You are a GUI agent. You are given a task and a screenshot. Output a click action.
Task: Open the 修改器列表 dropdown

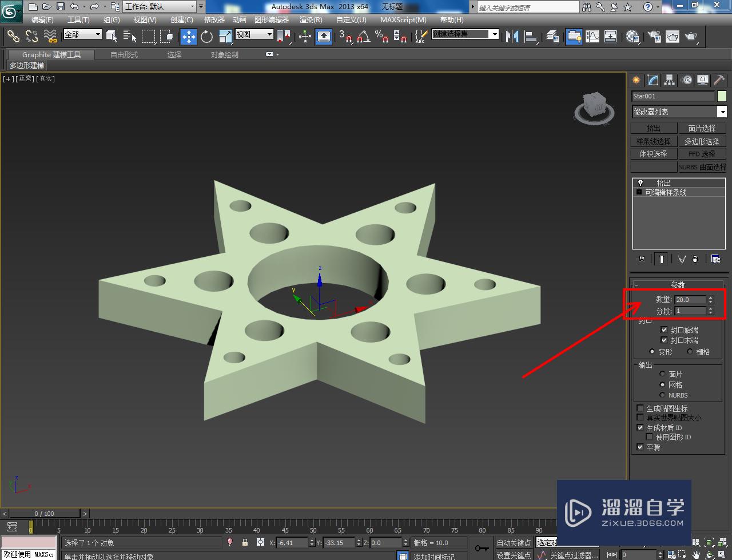(x=679, y=112)
